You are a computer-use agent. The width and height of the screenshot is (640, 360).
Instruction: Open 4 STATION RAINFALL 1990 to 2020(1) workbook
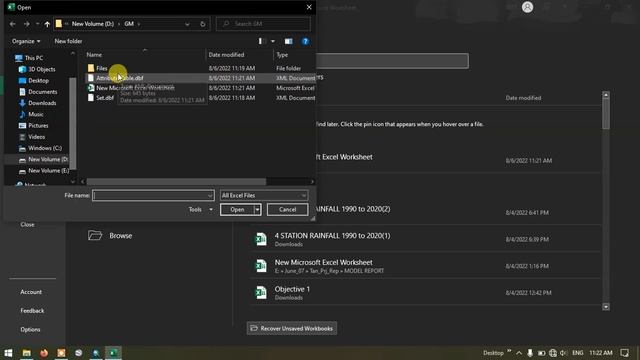[x=424, y=239]
